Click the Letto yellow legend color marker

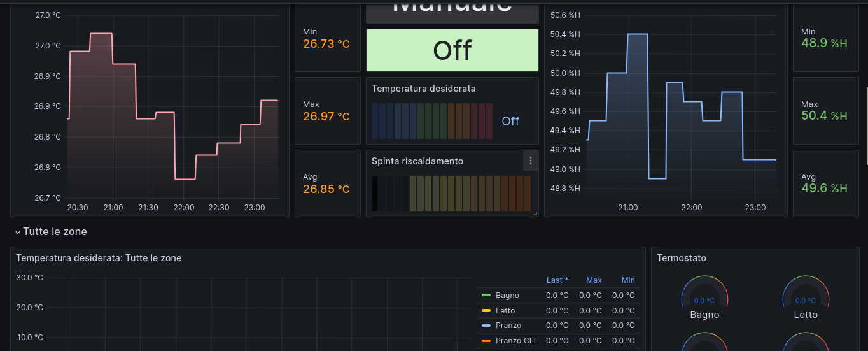pyautogui.click(x=486, y=311)
